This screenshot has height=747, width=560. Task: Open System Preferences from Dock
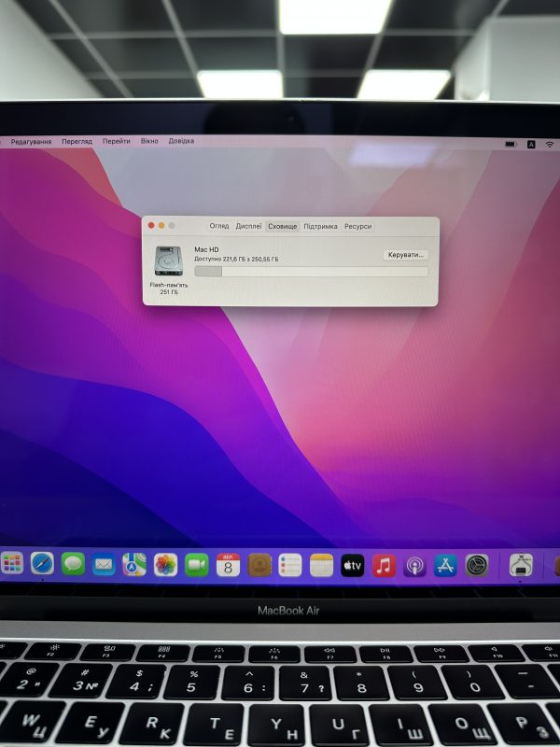tap(477, 566)
